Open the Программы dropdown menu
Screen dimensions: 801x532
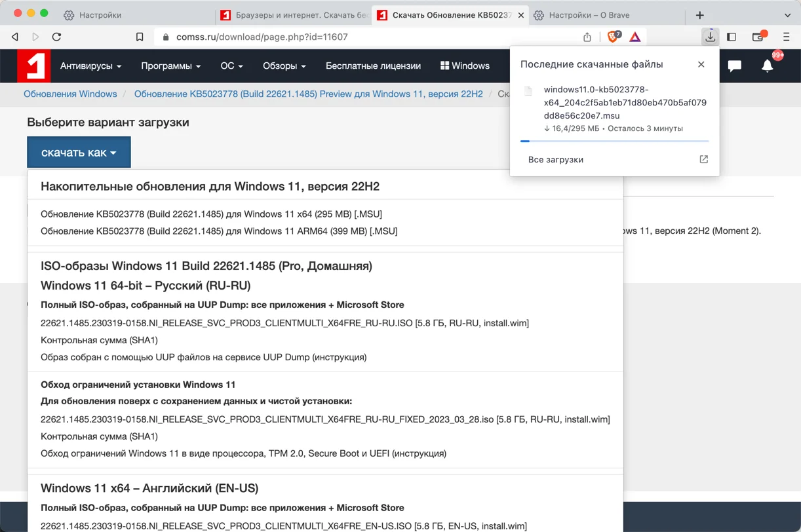pyautogui.click(x=170, y=66)
